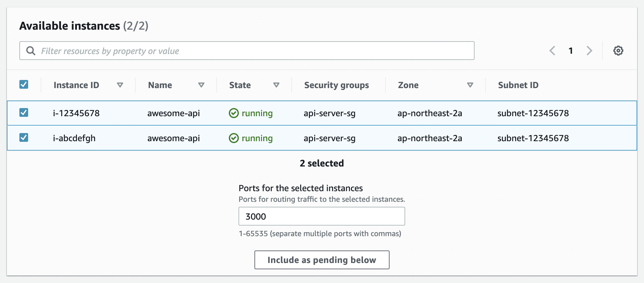Screen dimensions: 644x283
Task: Click ap-northeast-2a in i-abcdefgh row
Action: (430, 138)
